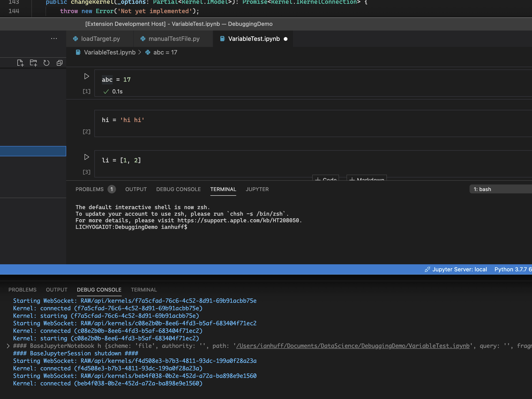Expand the BaseJupyterNotebook entry in debug console

[x=8, y=346]
